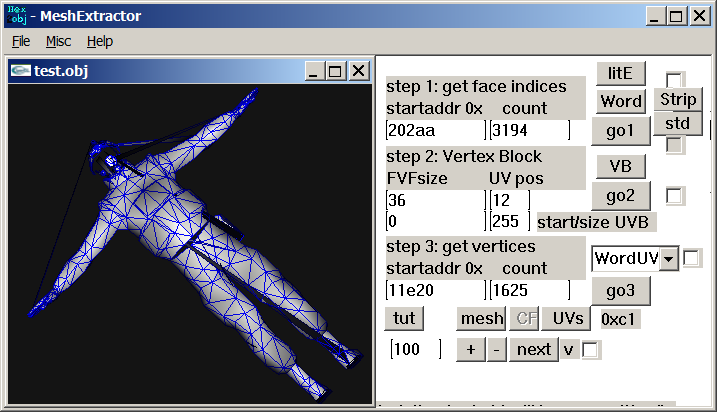Open the Misc menu
The height and width of the screenshot is (412, 717).
click(x=59, y=42)
